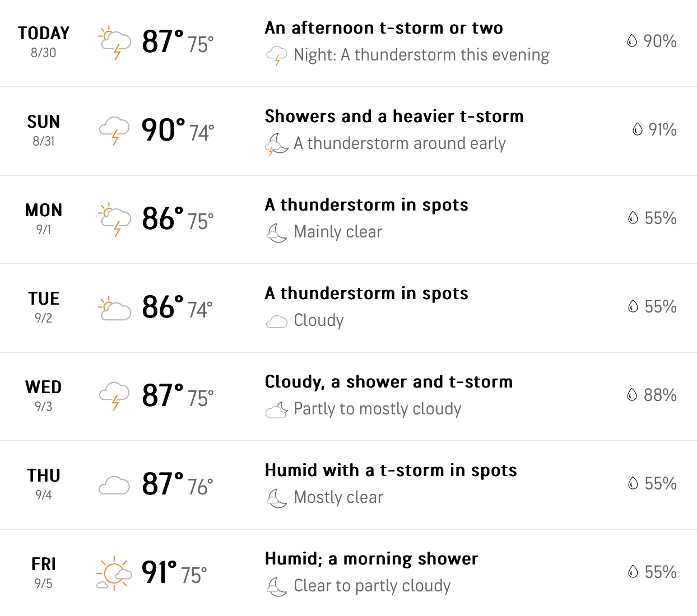Image resolution: width=697 pixels, height=616 pixels.
Task: Click the 91% precipitation chance for Sunday
Action: click(662, 129)
